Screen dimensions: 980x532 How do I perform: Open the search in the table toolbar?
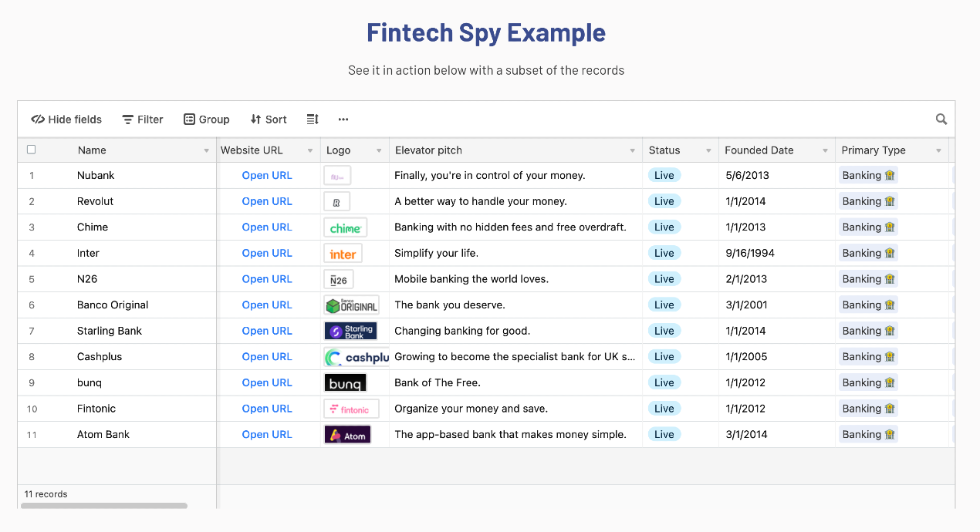941,119
